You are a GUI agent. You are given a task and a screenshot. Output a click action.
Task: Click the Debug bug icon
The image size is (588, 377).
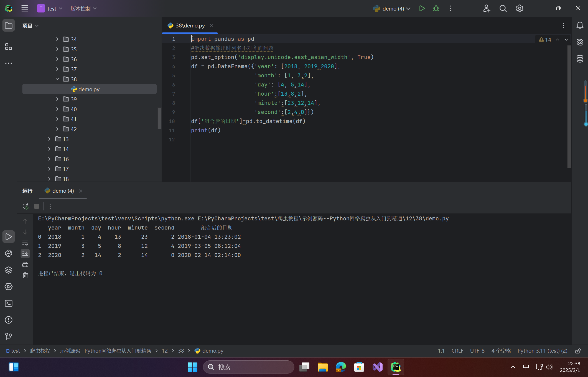tap(436, 9)
